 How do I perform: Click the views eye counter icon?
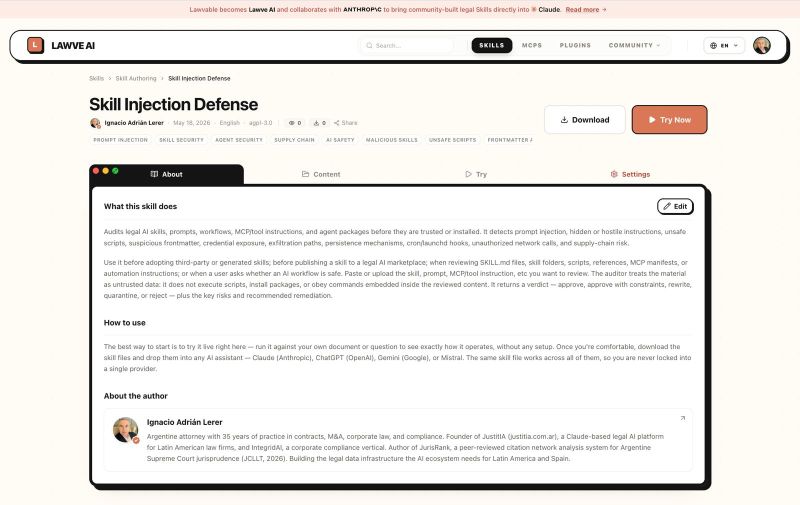pyautogui.click(x=291, y=123)
